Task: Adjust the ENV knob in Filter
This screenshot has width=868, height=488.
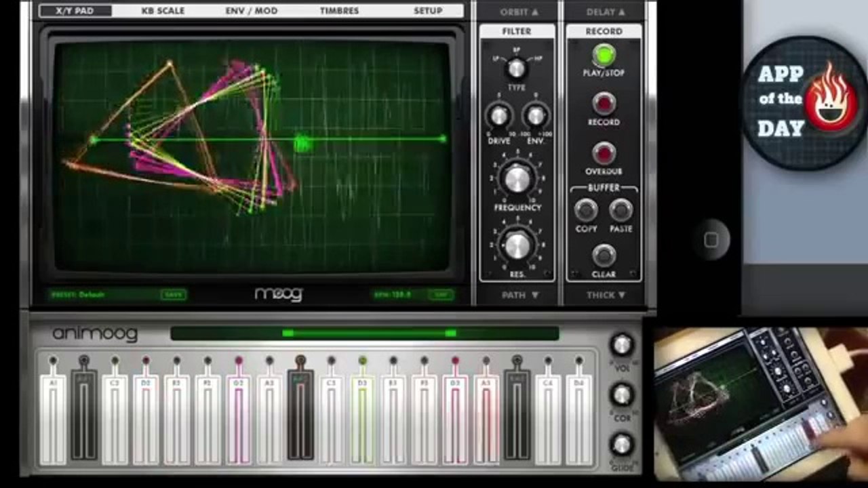Action: 536,116
